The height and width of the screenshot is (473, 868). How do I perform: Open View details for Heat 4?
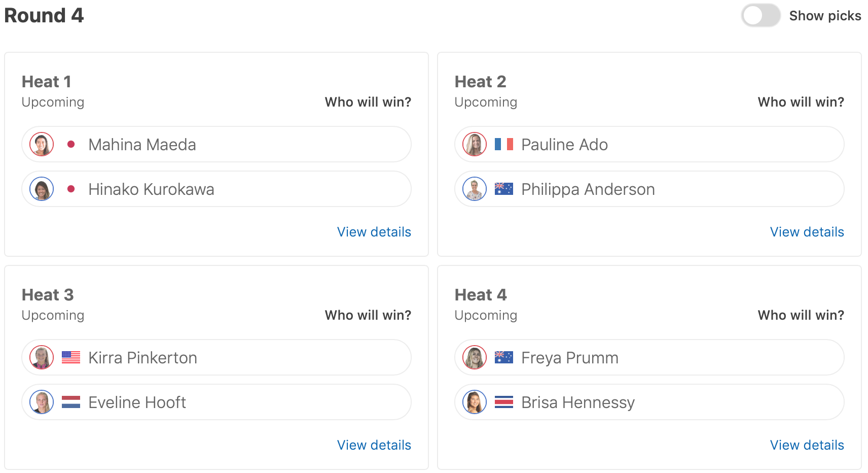pyautogui.click(x=807, y=445)
